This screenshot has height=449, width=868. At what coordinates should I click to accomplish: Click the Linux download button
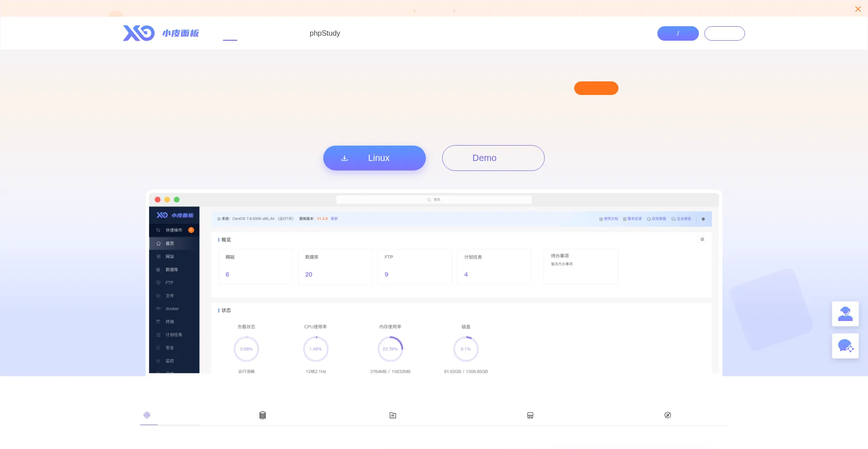[x=374, y=158]
